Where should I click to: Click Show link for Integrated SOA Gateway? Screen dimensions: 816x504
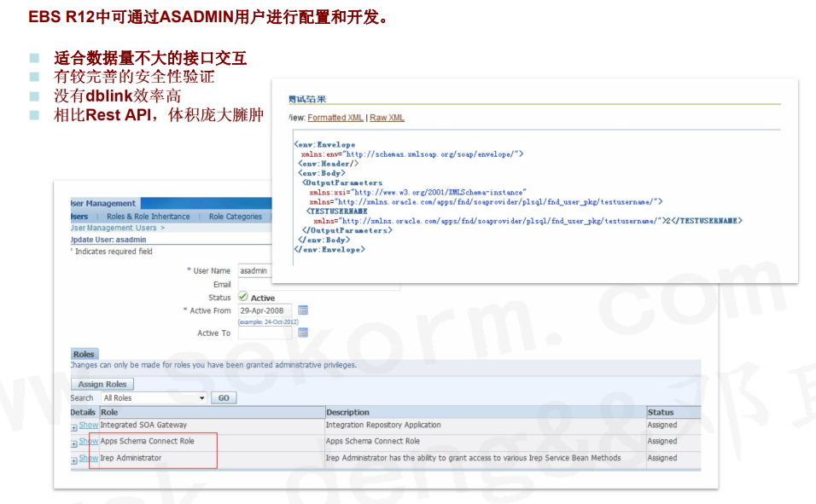pyautogui.click(x=89, y=425)
